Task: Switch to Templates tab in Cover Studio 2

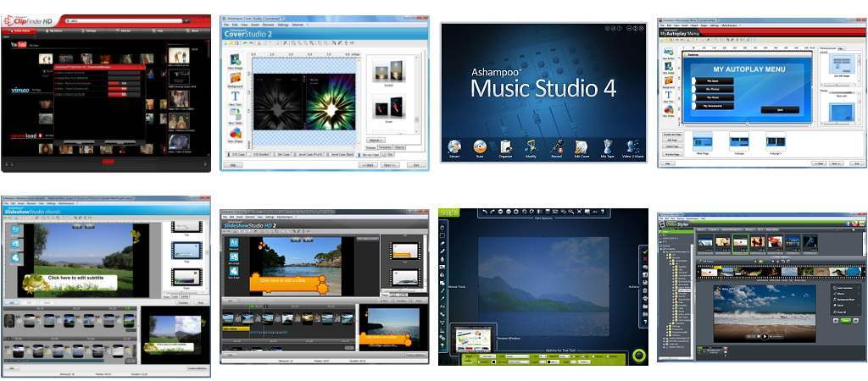Action: point(386,147)
